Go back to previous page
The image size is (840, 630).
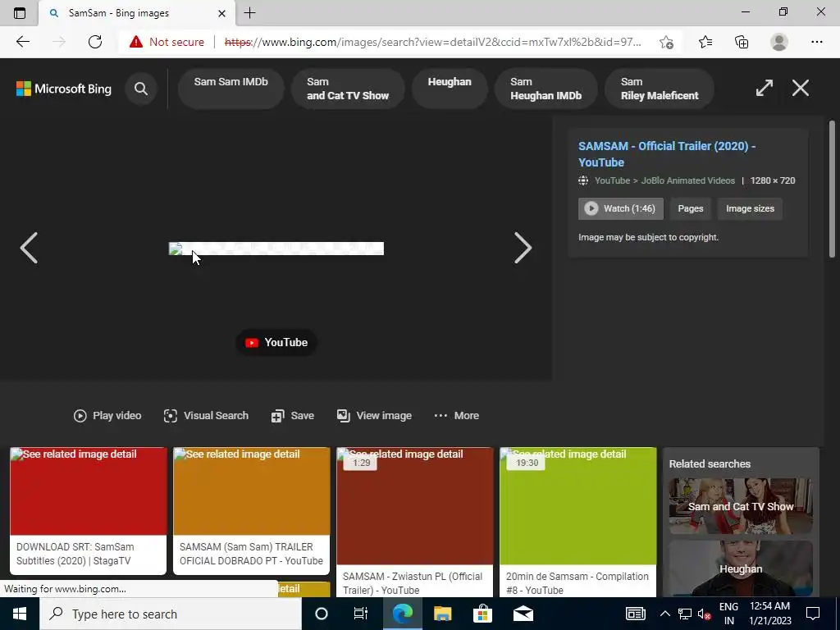[22, 42]
